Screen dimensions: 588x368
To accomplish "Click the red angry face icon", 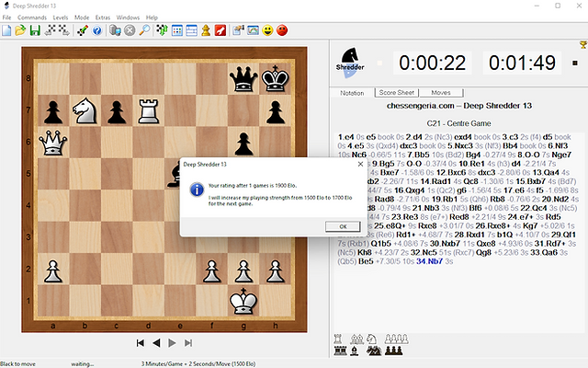I will [x=282, y=30].
